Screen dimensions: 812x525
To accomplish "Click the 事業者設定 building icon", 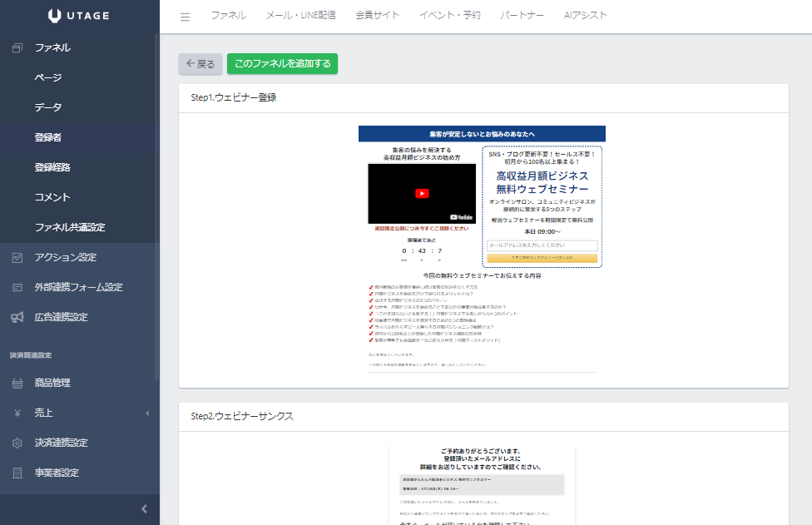I will point(17,473).
